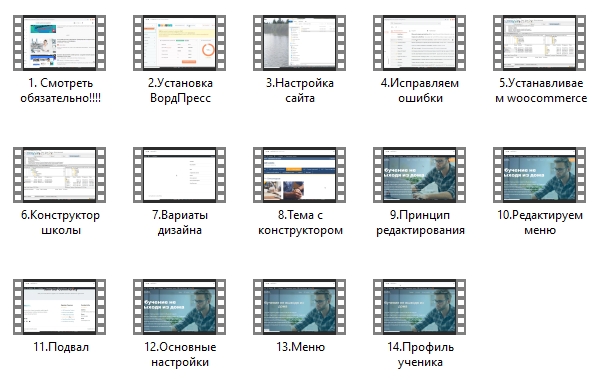610x380 pixels.
Task: Pick the '5.Устанавливаем woocommerce' video thumbnail
Action: (540, 43)
